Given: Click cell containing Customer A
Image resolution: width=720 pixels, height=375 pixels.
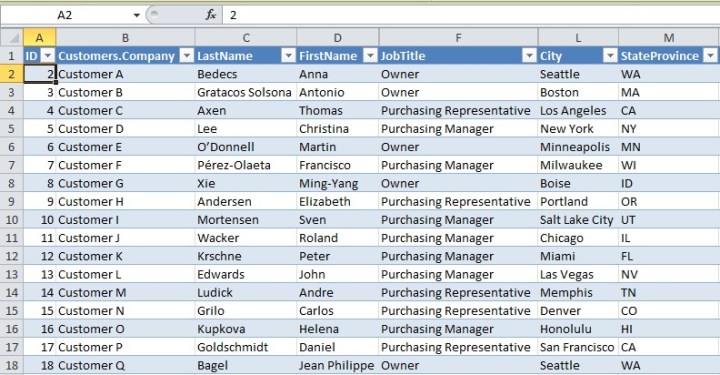Looking at the screenshot, I should tap(125, 74).
